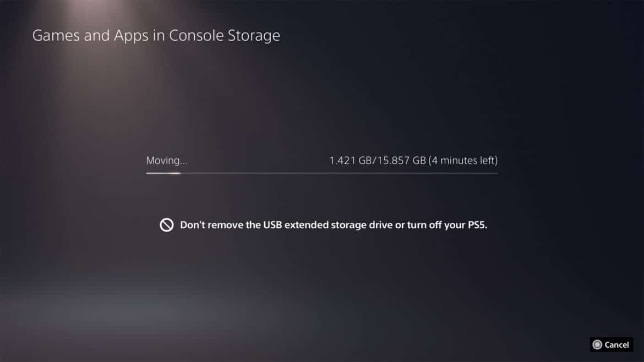This screenshot has width=644, height=362.
Task: Click the word Storage in the title
Action: (254, 36)
